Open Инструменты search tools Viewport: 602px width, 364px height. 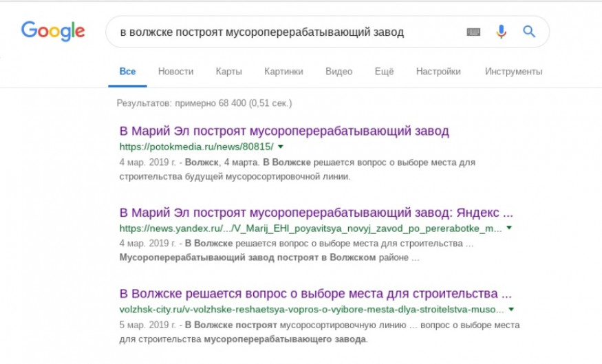513,72
